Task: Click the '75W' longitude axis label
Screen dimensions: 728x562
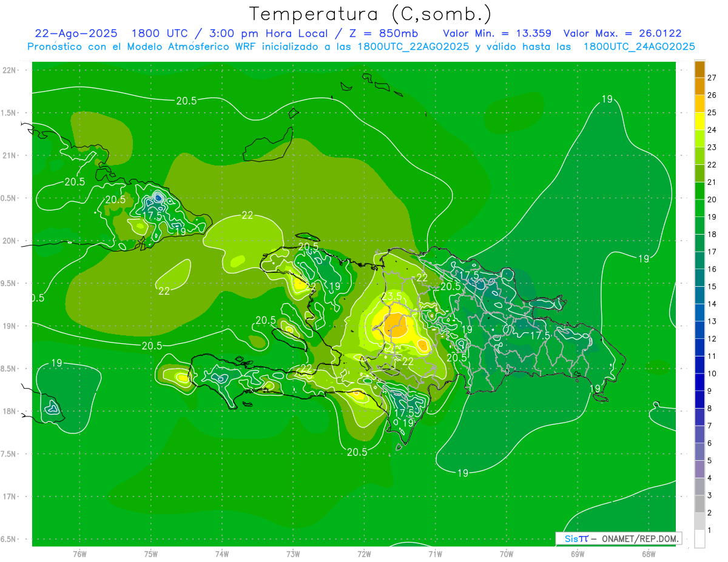Action: [x=150, y=554]
